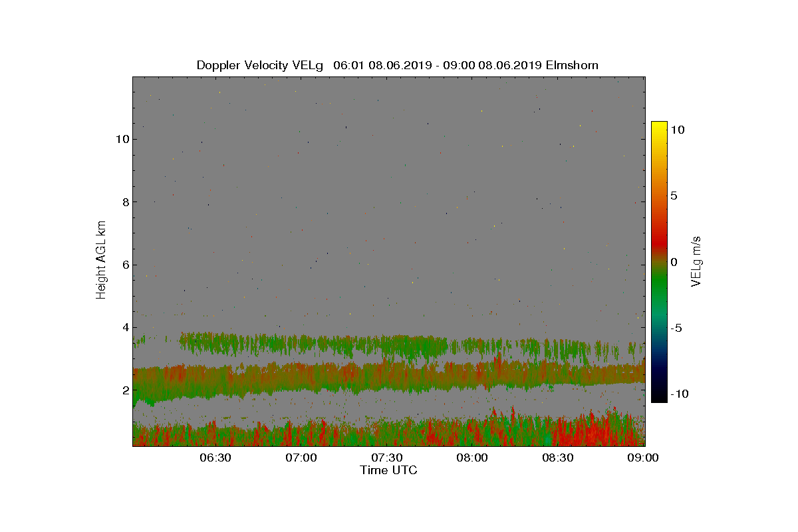Click the colorbar tick label '0'

(673, 262)
